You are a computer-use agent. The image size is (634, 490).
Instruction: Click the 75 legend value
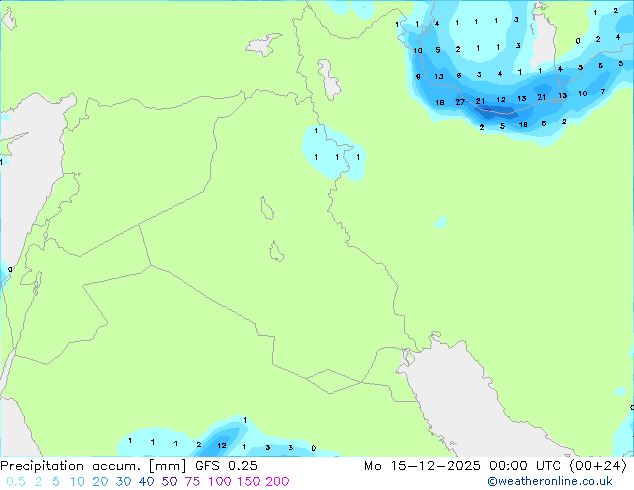tap(192, 482)
